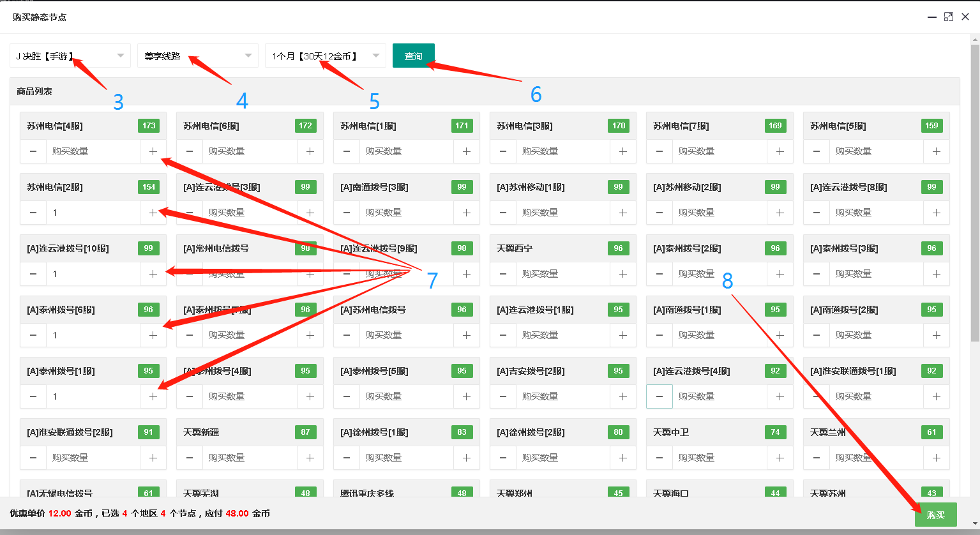Add one node to 苏州电信[5服]
Viewport: 980px width, 535px height.
click(x=936, y=151)
